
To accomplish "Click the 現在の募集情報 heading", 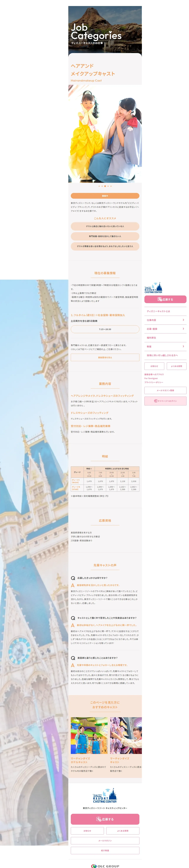I will [x=105, y=273].
